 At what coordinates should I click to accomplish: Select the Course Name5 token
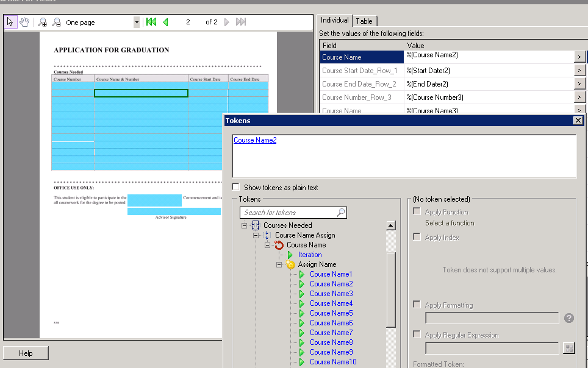331,313
